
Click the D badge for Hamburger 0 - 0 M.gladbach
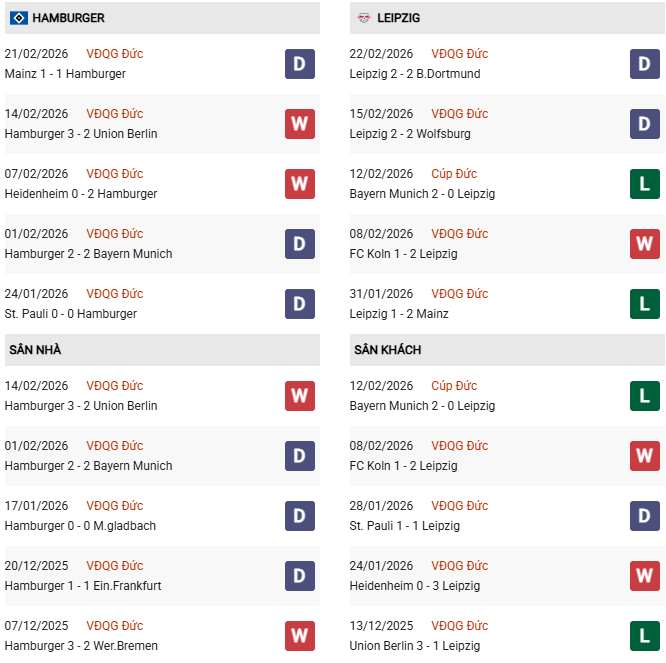click(300, 516)
